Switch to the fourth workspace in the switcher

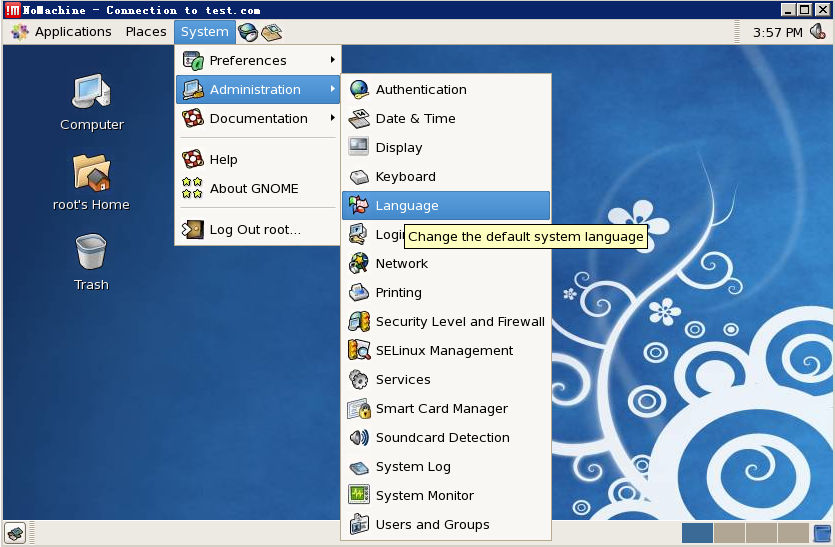click(x=793, y=533)
